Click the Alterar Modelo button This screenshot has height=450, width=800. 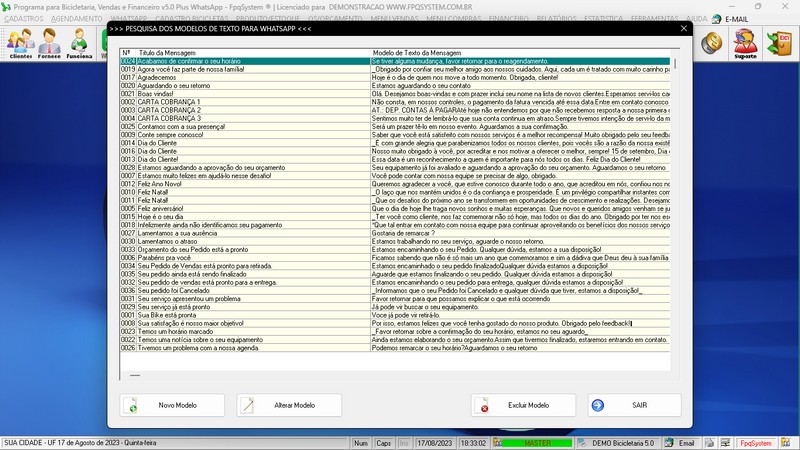point(289,405)
